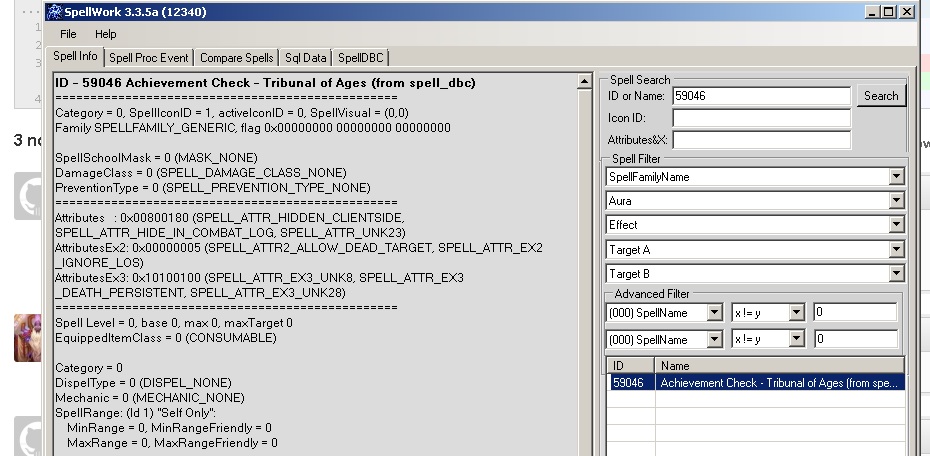The image size is (930, 456).
Task: Click second Advanced Filter value field
Action: coord(855,339)
